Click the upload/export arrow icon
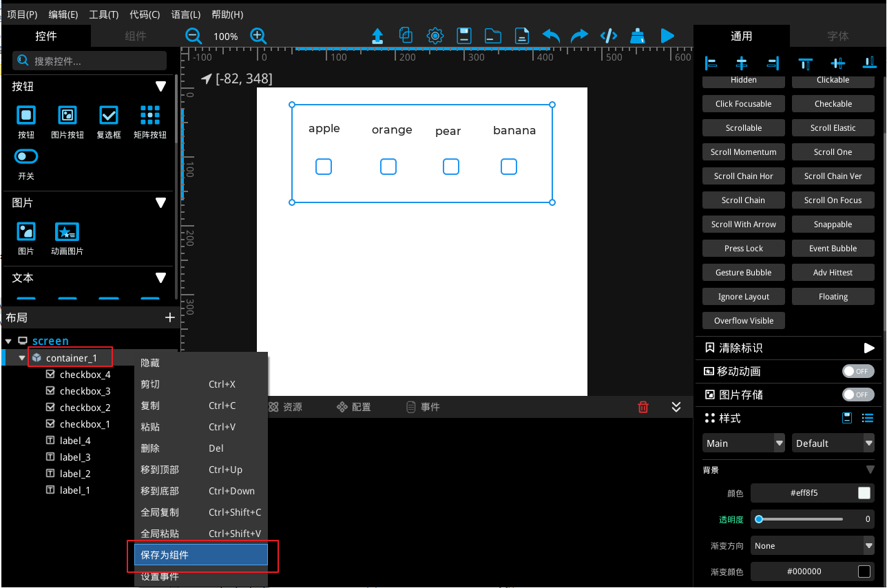Screen dimensions: 887x588 (377, 36)
